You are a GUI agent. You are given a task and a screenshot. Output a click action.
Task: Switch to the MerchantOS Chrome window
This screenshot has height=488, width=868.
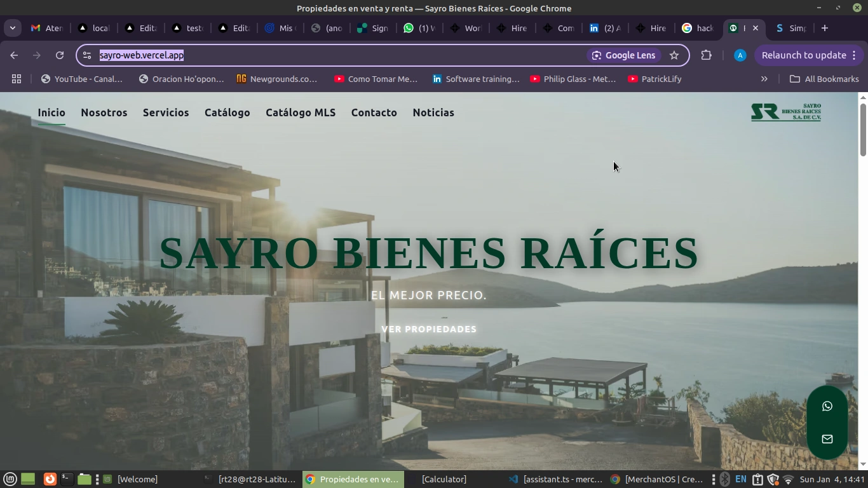coord(657,479)
